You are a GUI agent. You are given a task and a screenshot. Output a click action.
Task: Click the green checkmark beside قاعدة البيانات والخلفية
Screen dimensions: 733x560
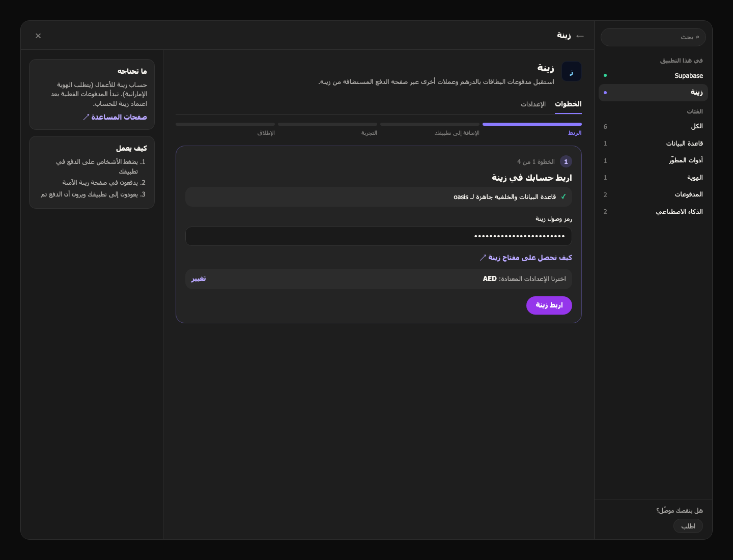pos(563,197)
